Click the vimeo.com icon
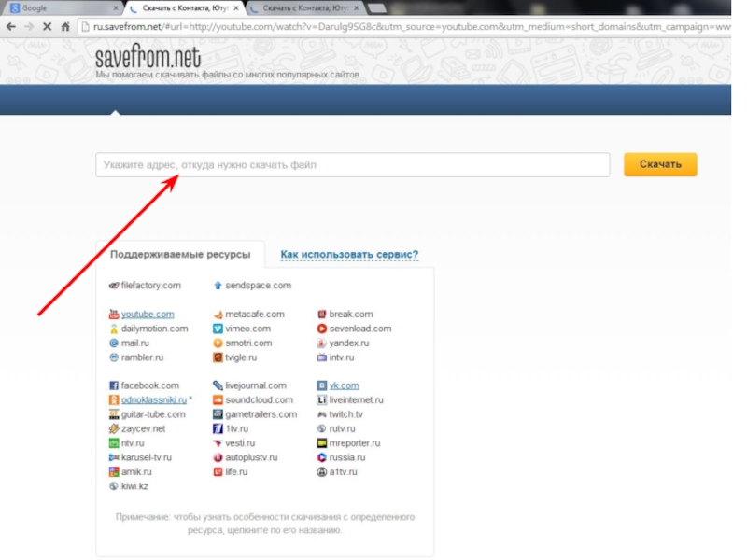747x560 pixels. point(218,329)
